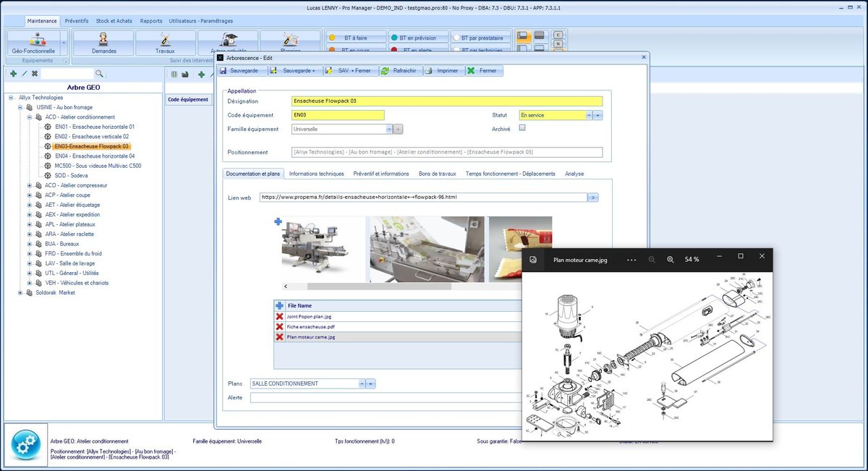
Task: Zoom out in the photo viewer
Action: [652, 259]
